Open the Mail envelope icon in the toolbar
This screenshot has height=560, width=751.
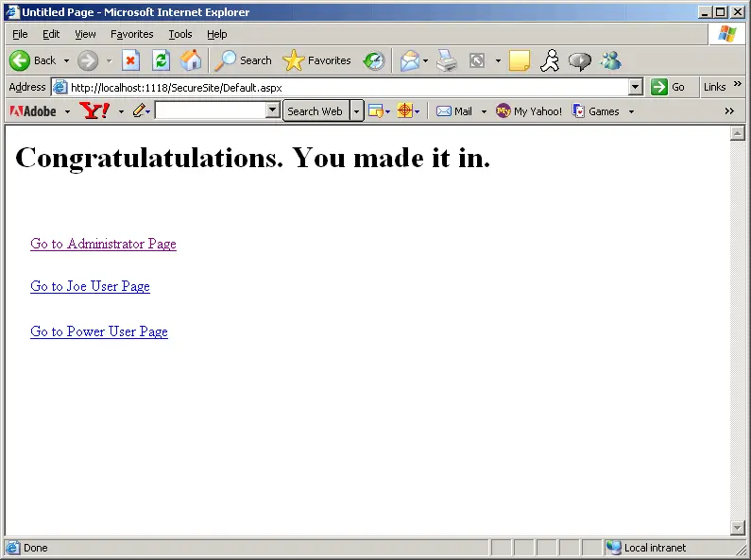(410, 60)
